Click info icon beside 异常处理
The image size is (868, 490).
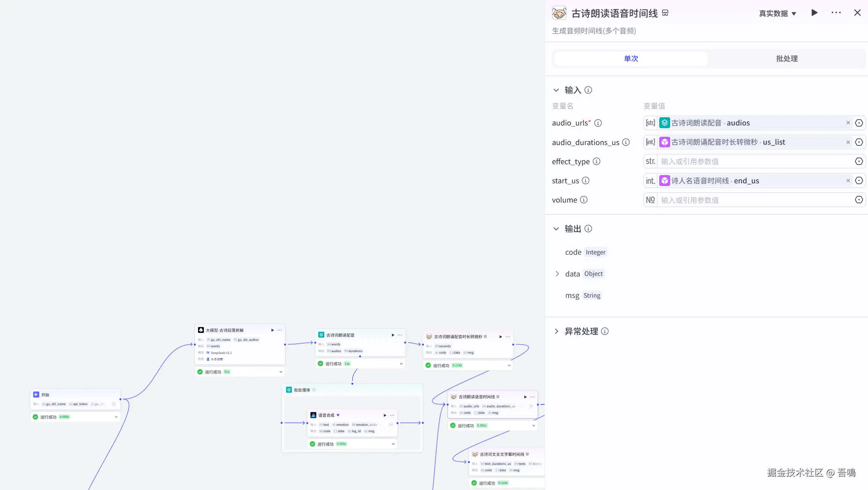[605, 331]
